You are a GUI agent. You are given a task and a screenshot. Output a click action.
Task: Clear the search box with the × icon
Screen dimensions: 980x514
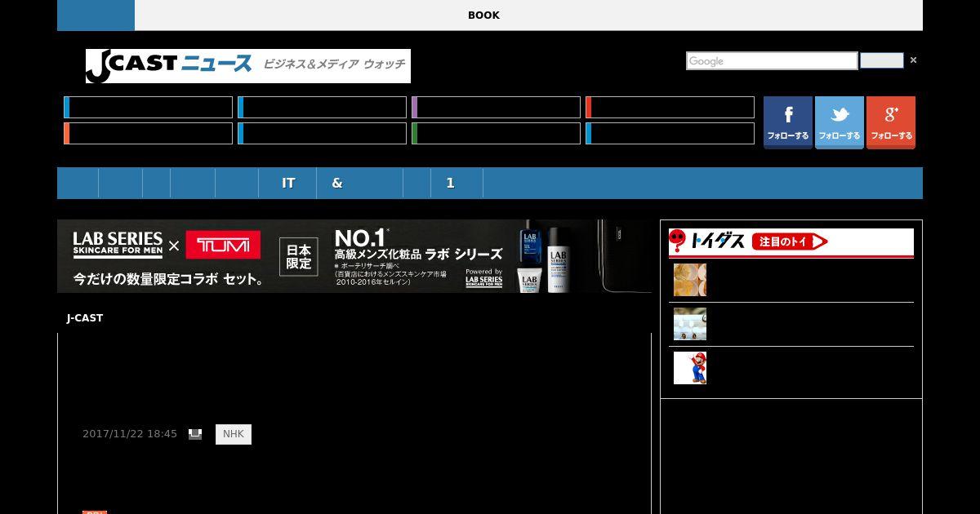913,60
